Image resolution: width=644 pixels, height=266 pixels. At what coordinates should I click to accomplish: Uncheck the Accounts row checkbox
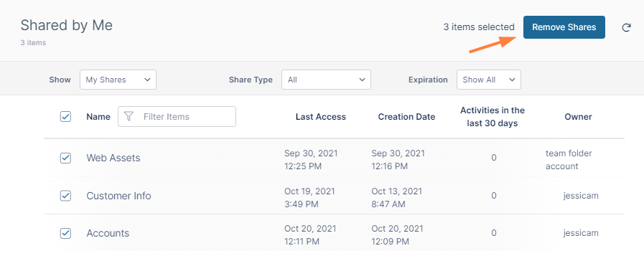(x=66, y=233)
